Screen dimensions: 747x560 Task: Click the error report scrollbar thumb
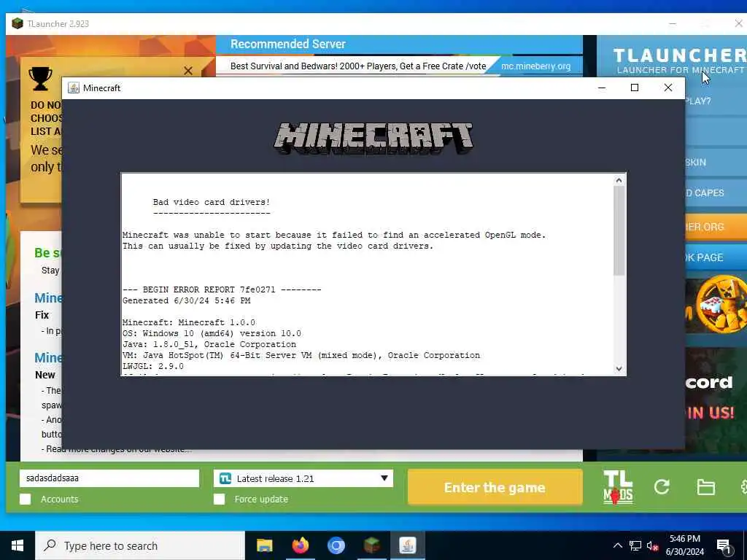pos(619,230)
